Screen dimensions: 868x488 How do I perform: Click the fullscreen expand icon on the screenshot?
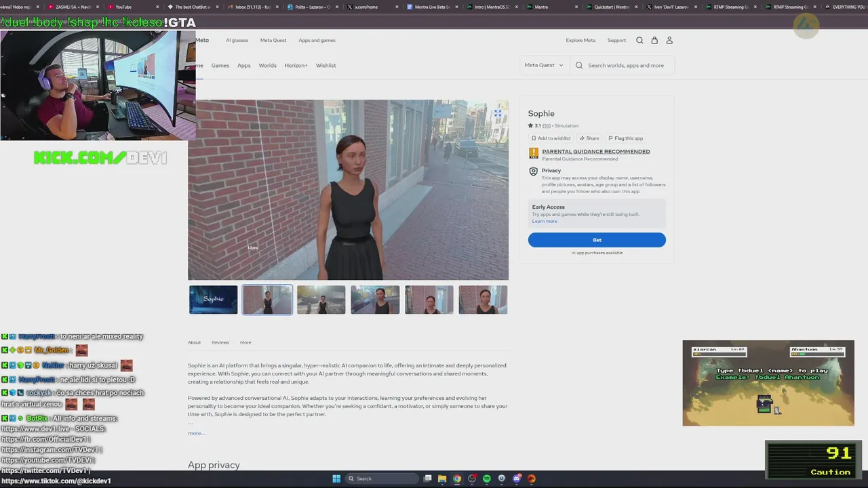pyautogui.click(x=498, y=113)
